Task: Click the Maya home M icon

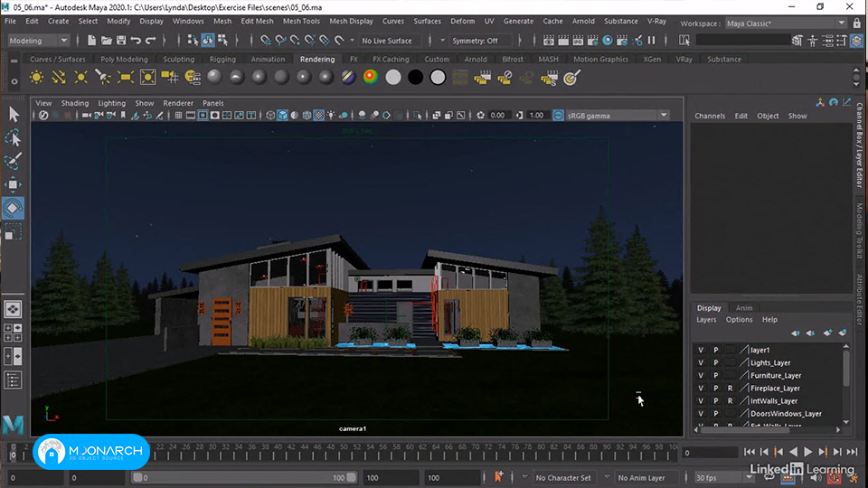Action: pos(14,425)
